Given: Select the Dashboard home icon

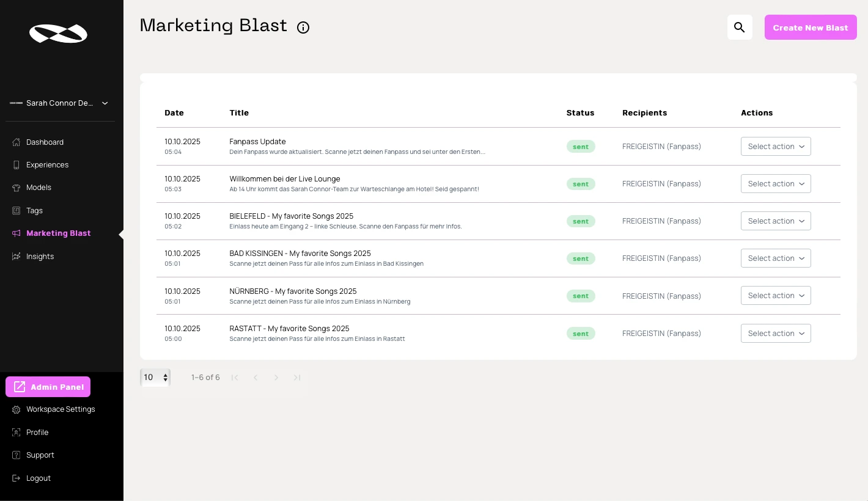Looking at the screenshot, I should pyautogui.click(x=17, y=142).
